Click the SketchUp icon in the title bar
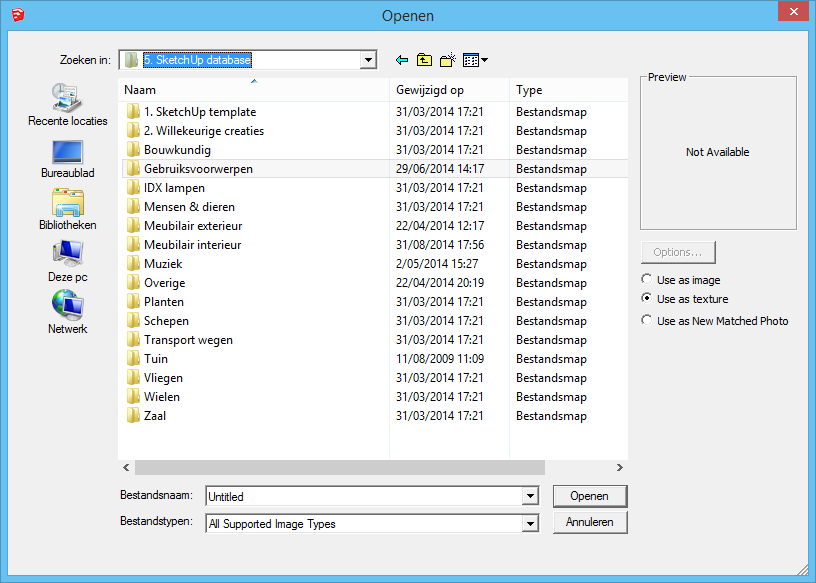Image resolution: width=816 pixels, height=583 pixels. coord(18,15)
